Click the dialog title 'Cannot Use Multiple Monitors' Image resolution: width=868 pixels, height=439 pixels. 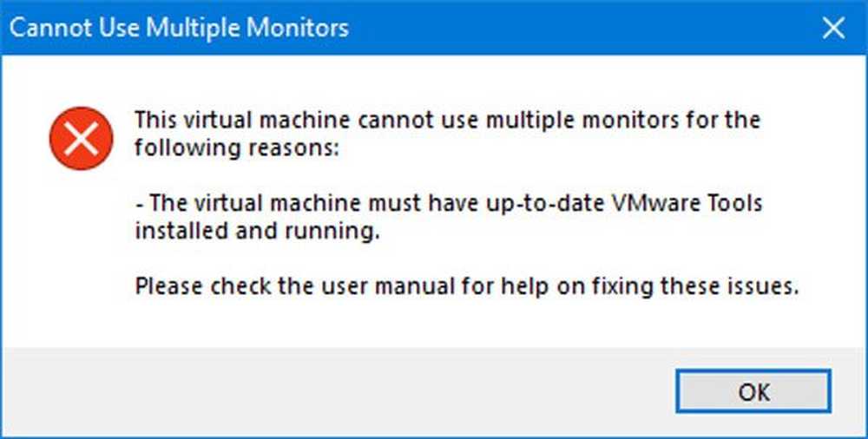coord(179,28)
